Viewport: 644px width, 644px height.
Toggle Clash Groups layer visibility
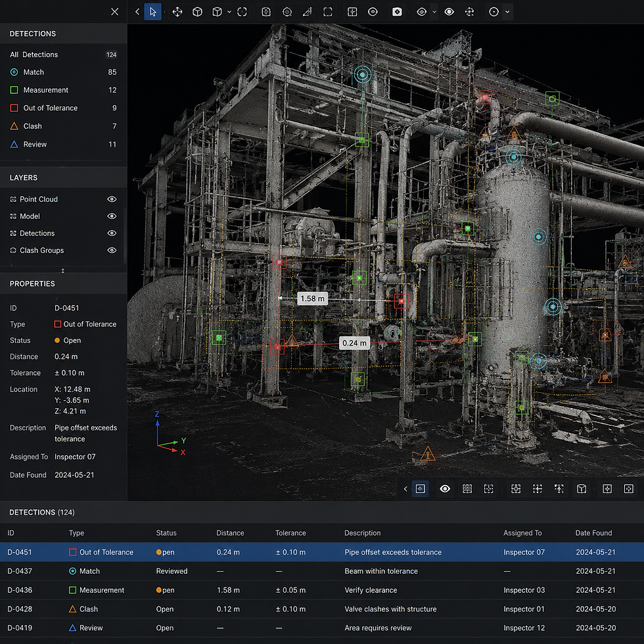[112, 250]
